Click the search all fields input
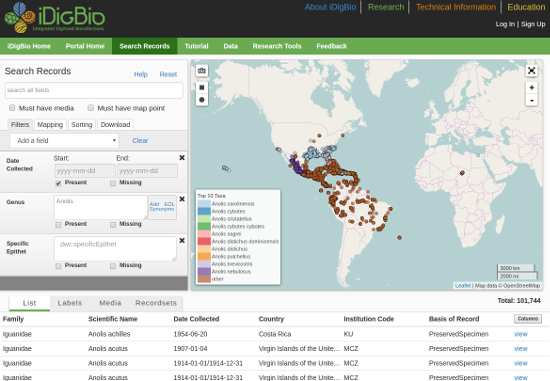 94,90
